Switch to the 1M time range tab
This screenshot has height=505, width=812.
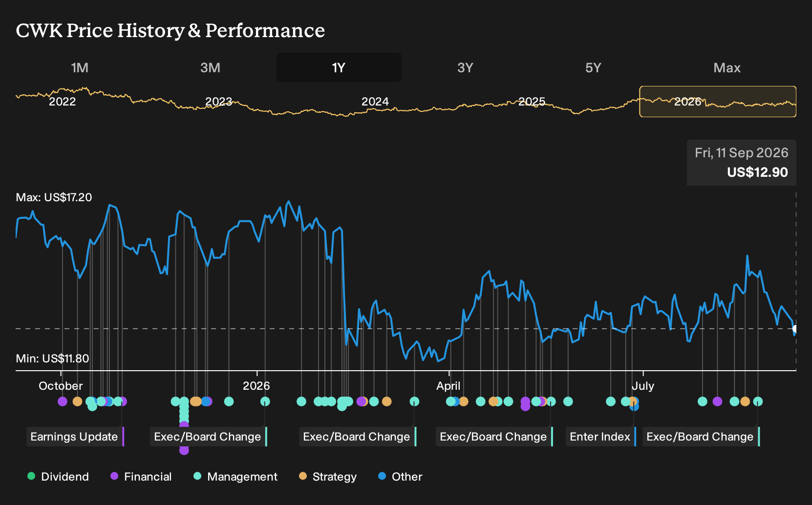point(80,67)
